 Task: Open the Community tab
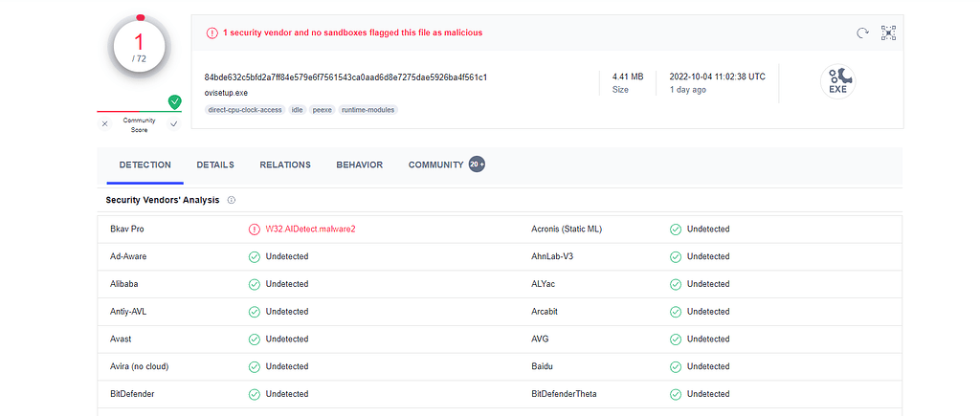436,164
